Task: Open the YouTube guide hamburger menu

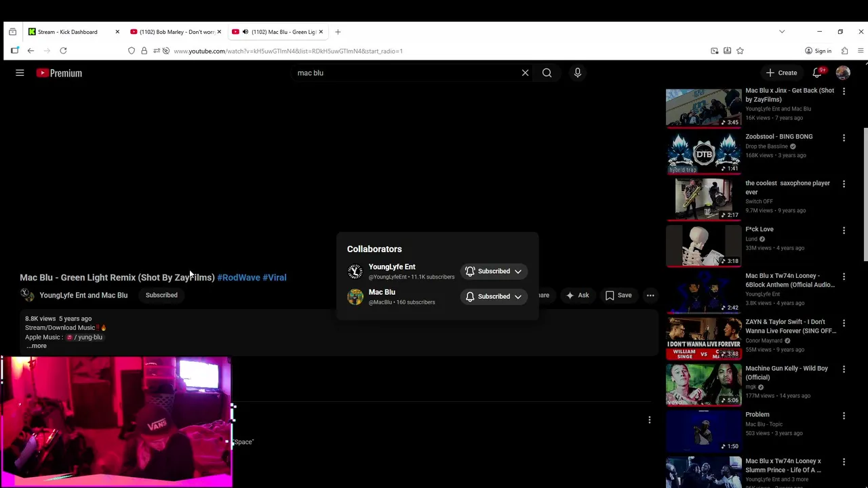Action: (x=20, y=73)
